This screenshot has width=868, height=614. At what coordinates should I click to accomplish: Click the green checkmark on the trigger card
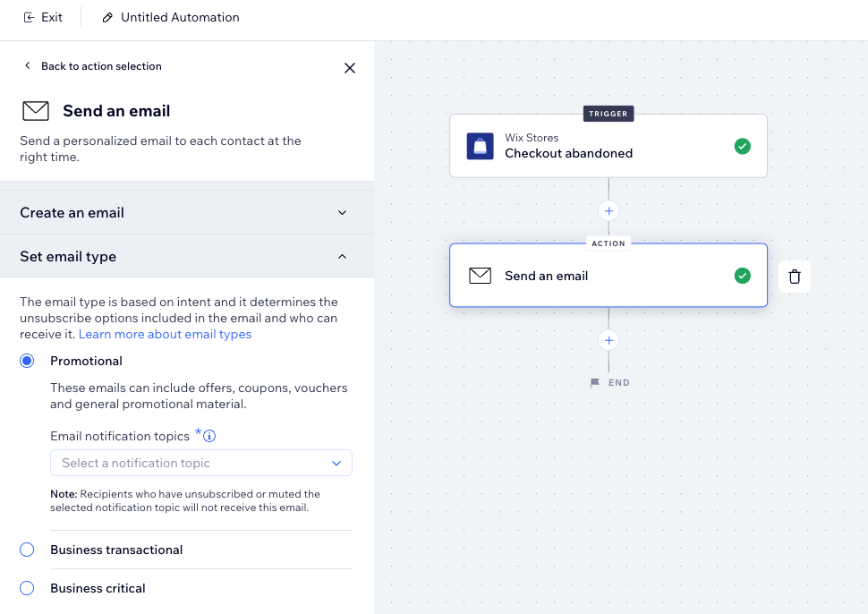point(742,146)
